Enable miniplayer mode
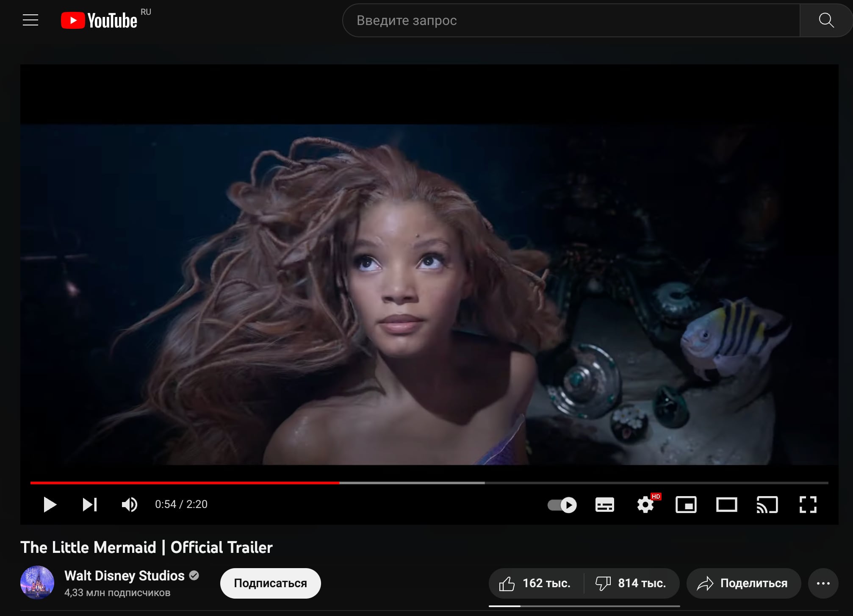Image resolution: width=853 pixels, height=616 pixels. point(686,505)
